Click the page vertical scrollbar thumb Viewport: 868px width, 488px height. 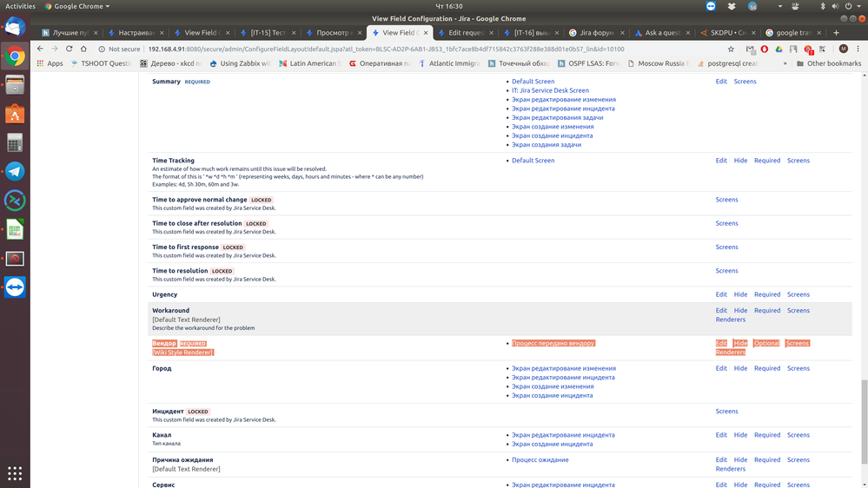(865, 422)
